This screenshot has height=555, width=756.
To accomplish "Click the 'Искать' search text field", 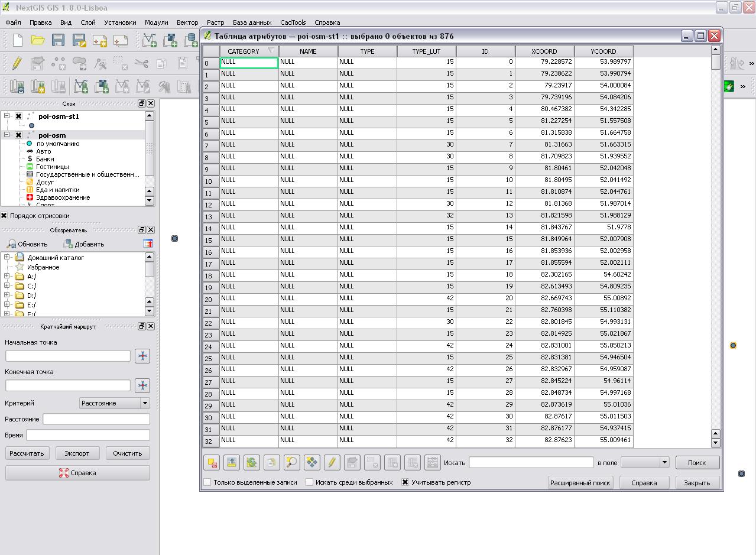I will point(531,462).
